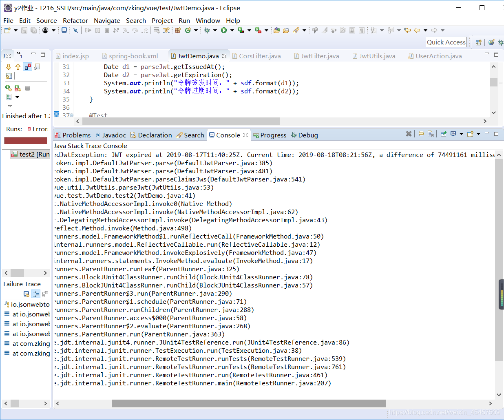Switch to the Java EE perspective icon

pyautogui.click(x=491, y=42)
